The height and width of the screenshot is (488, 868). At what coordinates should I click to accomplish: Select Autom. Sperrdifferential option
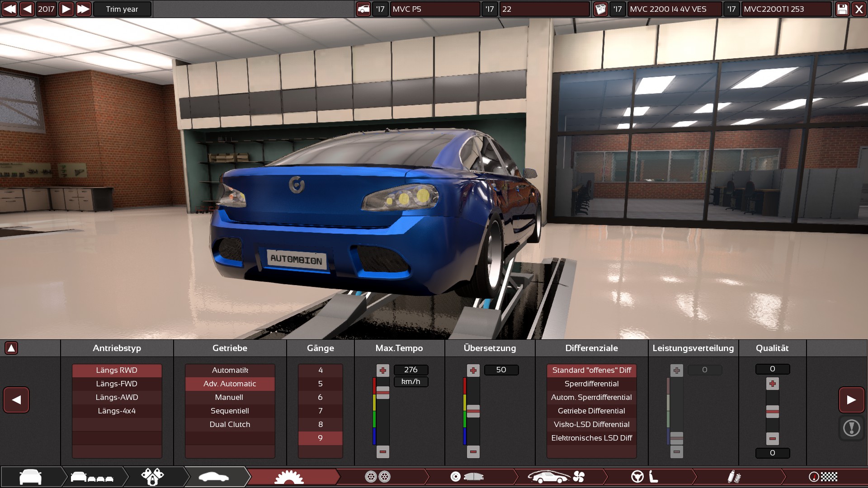[592, 398]
